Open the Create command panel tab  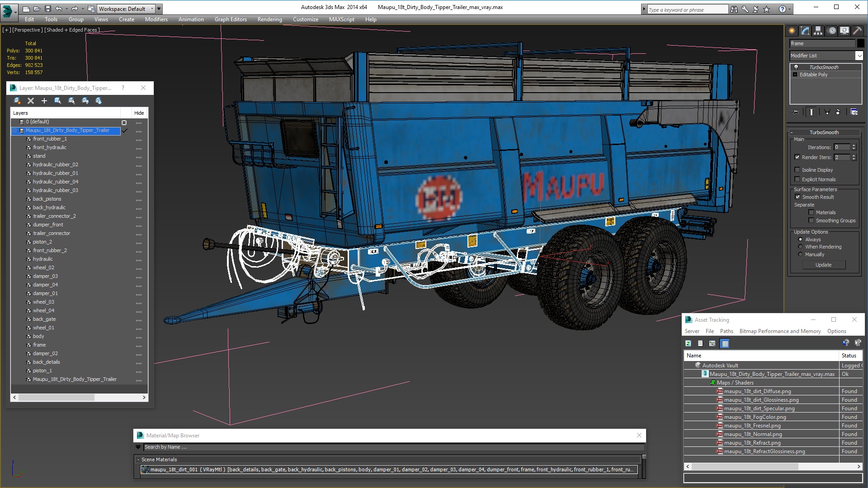tap(792, 31)
